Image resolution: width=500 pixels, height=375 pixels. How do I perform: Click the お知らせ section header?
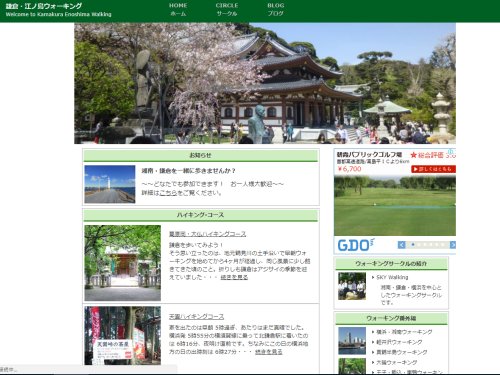(200, 155)
